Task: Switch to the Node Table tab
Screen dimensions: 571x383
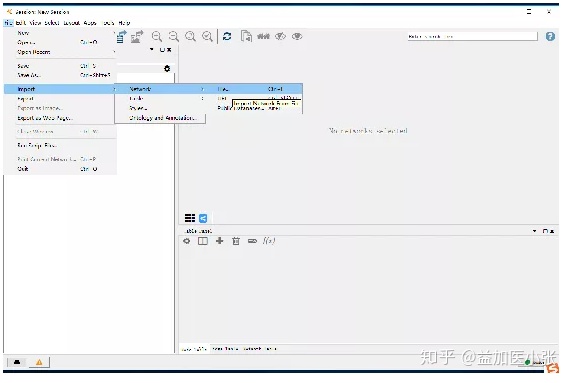Action: [x=194, y=349]
